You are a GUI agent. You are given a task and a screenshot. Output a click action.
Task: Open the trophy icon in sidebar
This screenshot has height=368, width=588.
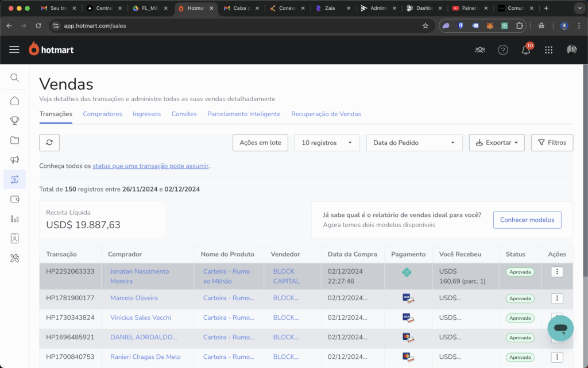(x=14, y=120)
